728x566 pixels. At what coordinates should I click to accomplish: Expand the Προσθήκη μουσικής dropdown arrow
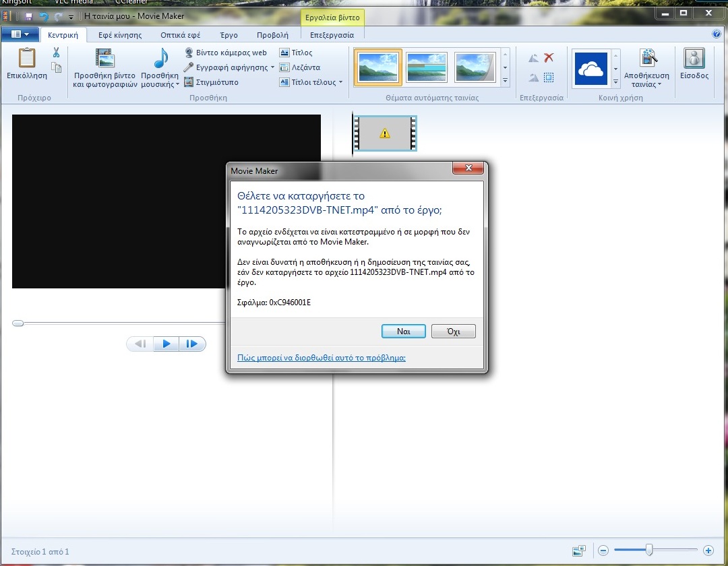(177, 84)
